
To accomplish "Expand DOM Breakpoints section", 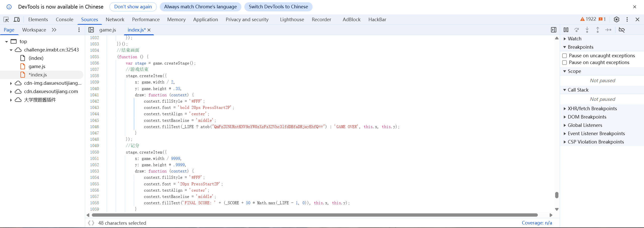I will (x=564, y=117).
